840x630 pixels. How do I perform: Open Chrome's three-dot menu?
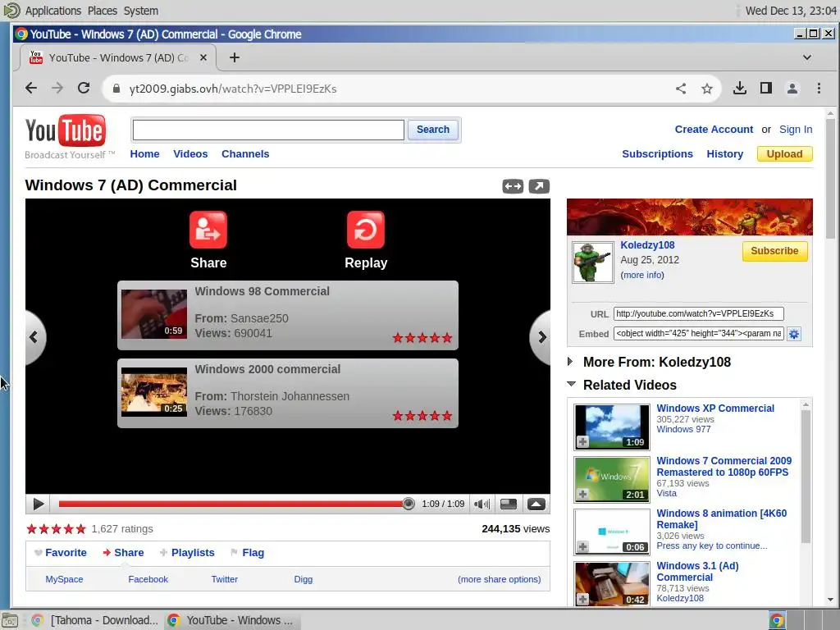(x=819, y=88)
